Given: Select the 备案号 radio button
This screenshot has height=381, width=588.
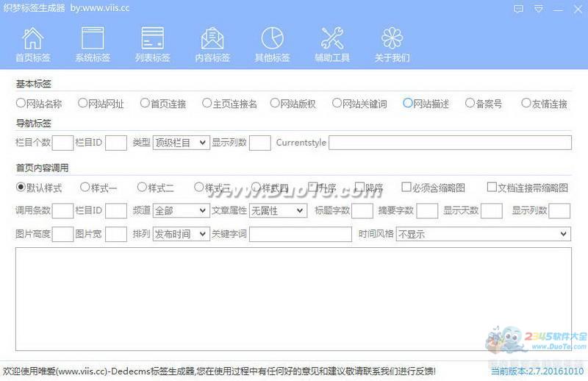Looking at the screenshot, I should (470, 103).
